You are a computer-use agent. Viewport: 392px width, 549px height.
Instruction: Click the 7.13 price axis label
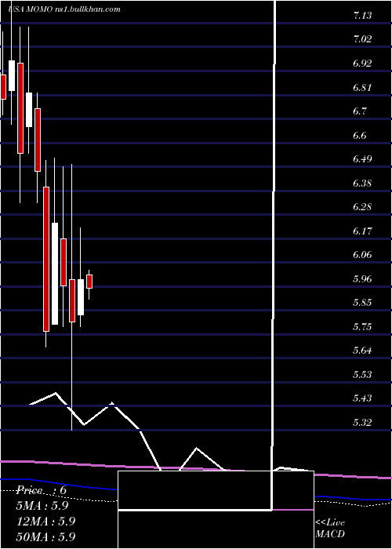(x=362, y=16)
